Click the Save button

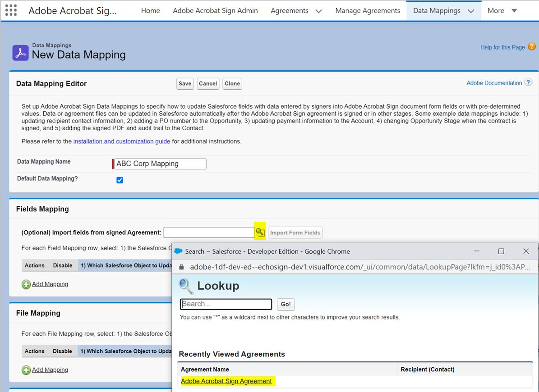[185, 83]
